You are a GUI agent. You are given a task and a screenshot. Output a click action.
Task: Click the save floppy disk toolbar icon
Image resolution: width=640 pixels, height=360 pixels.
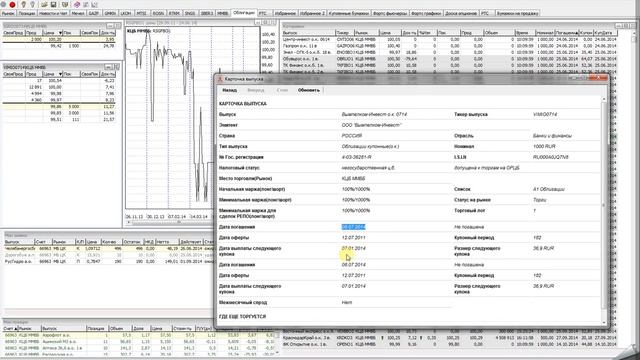click(53, 4)
